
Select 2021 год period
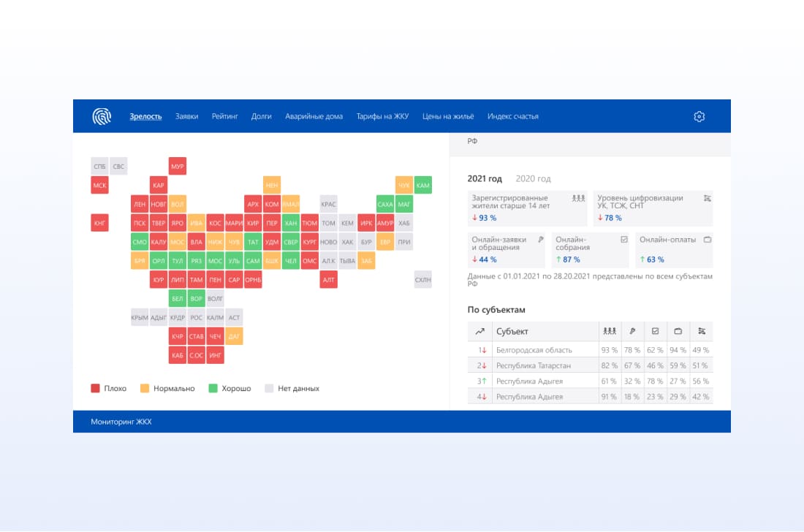pos(485,178)
